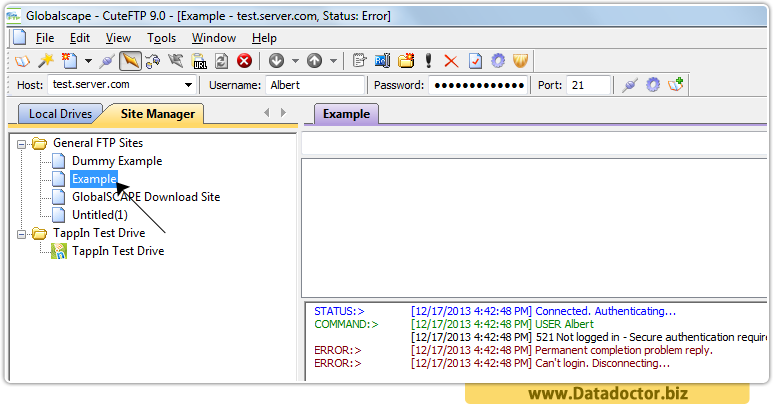Click the add-to-Site-Manager book icon

tap(676, 84)
